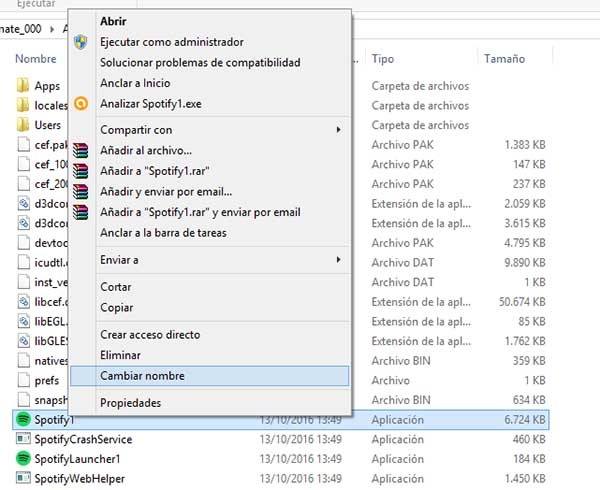Click the SpotifyCrashService file icon
The height and width of the screenshot is (490, 600).
click(x=23, y=440)
